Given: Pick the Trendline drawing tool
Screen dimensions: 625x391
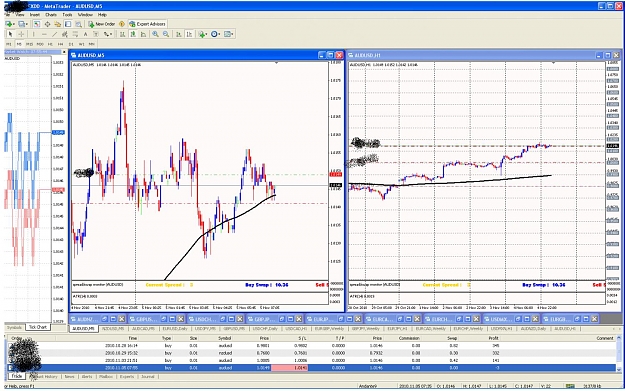Looking at the screenshot, I should 54,34.
